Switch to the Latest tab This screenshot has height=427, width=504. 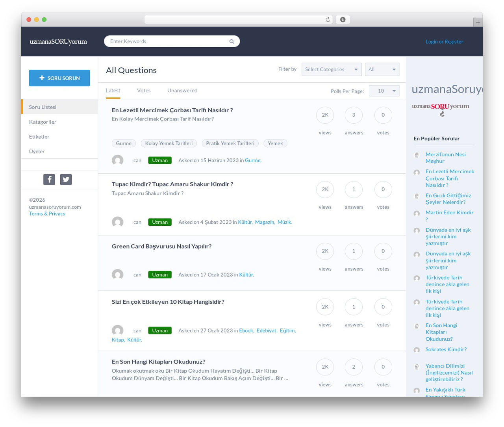(113, 91)
